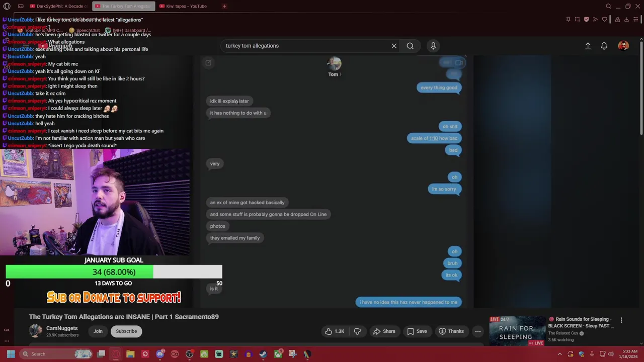Open YouTube notifications bell
The image size is (644, 362).
pos(604,46)
